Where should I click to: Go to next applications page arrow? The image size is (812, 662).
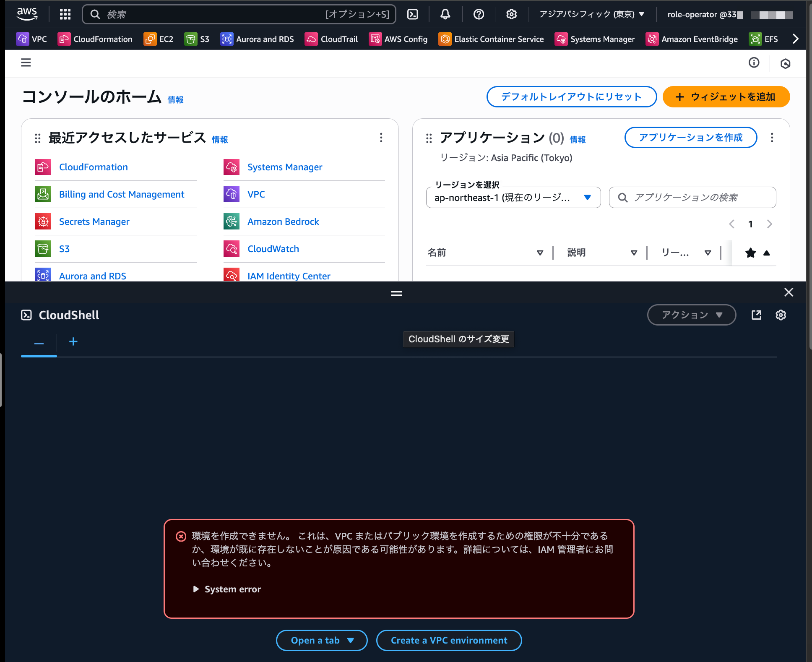click(770, 224)
